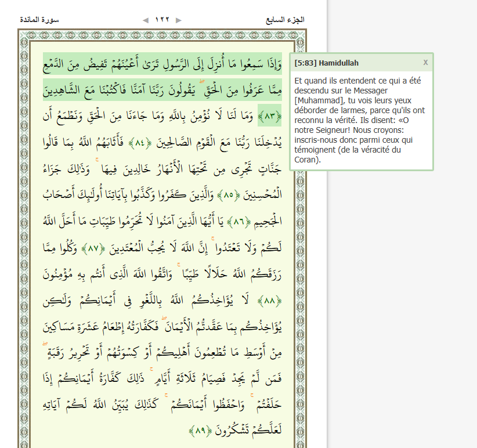The image size is (477, 448).
Task: Click the الجزء السابع header label
Action: tap(285, 20)
